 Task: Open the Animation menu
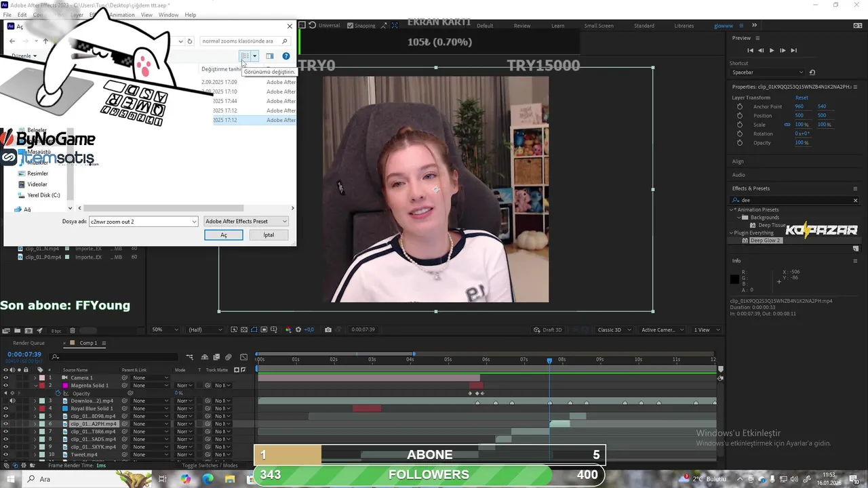tap(122, 15)
